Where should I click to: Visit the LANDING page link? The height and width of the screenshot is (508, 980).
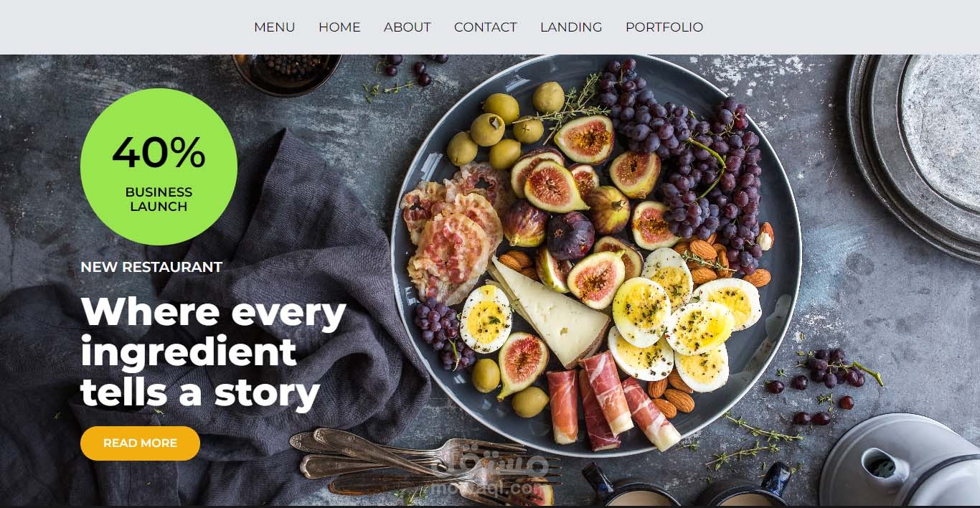coord(571,27)
